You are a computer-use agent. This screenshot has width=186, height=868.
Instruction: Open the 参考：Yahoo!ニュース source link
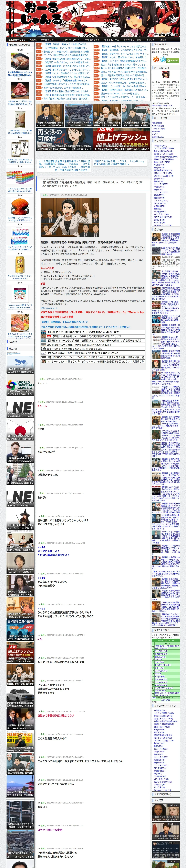[49, 308]
